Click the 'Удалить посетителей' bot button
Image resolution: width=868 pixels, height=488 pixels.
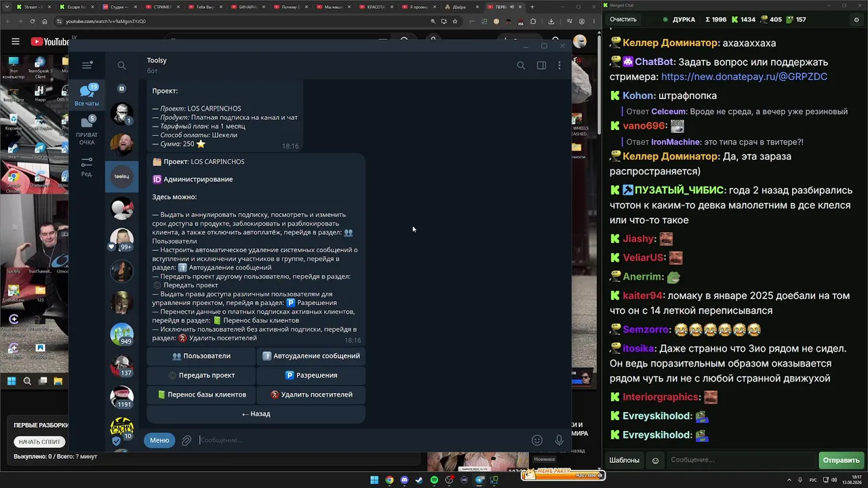pyautogui.click(x=311, y=394)
